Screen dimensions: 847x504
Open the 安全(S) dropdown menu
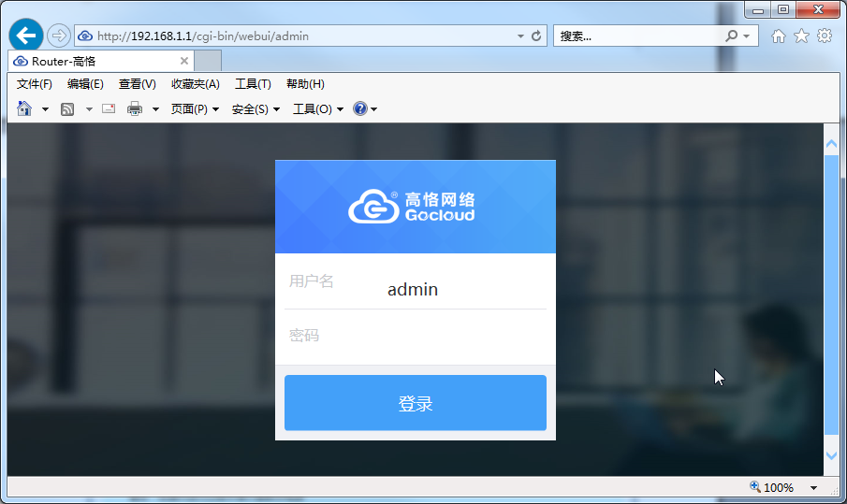click(256, 109)
